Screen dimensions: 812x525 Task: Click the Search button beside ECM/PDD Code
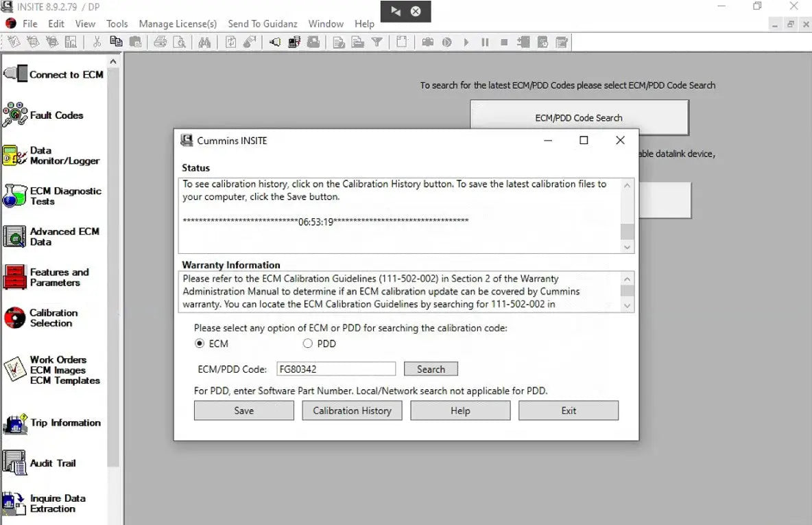(431, 369)
